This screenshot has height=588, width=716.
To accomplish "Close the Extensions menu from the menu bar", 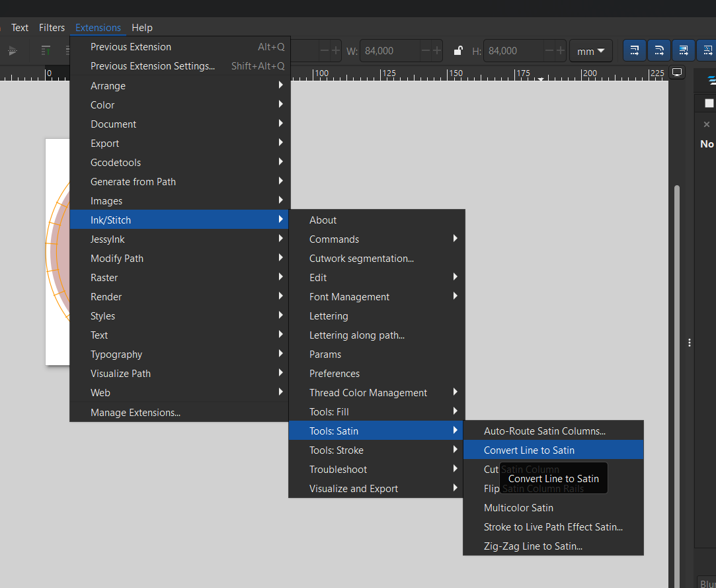I will [x=98, y=28].
